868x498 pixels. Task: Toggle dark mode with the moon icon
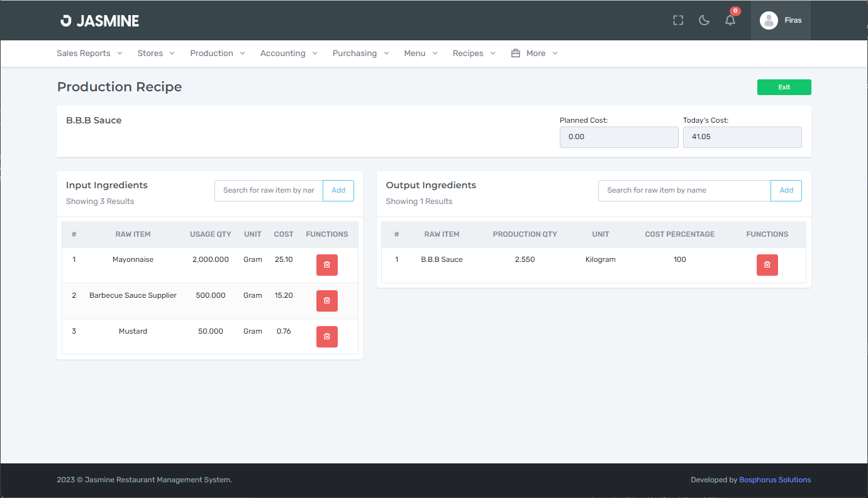tap(703, 20)
